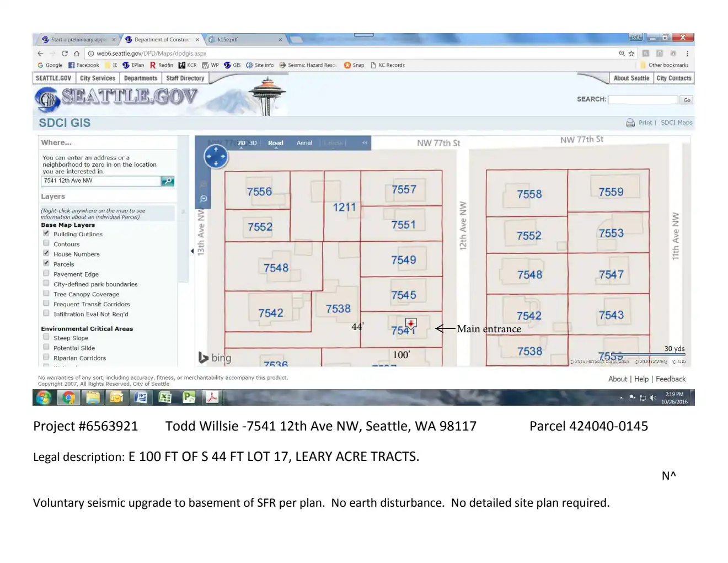Screen dimensions: 728x563
Task: Click the Go search button
Action: pos(687,100)
